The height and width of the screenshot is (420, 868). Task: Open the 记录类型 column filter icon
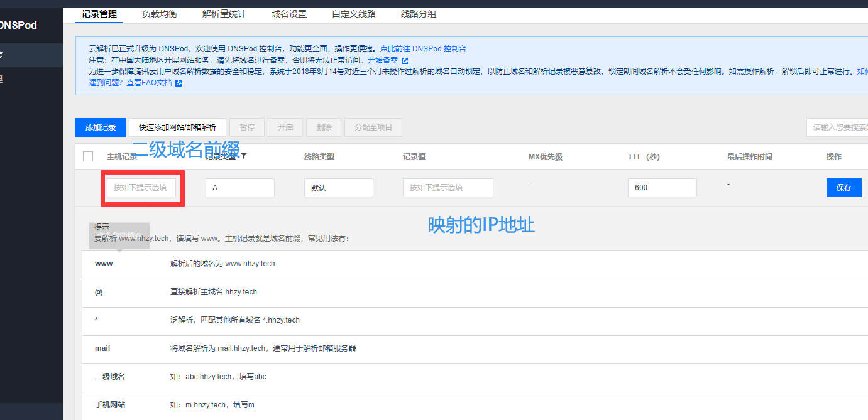click(x=245, y=156)
